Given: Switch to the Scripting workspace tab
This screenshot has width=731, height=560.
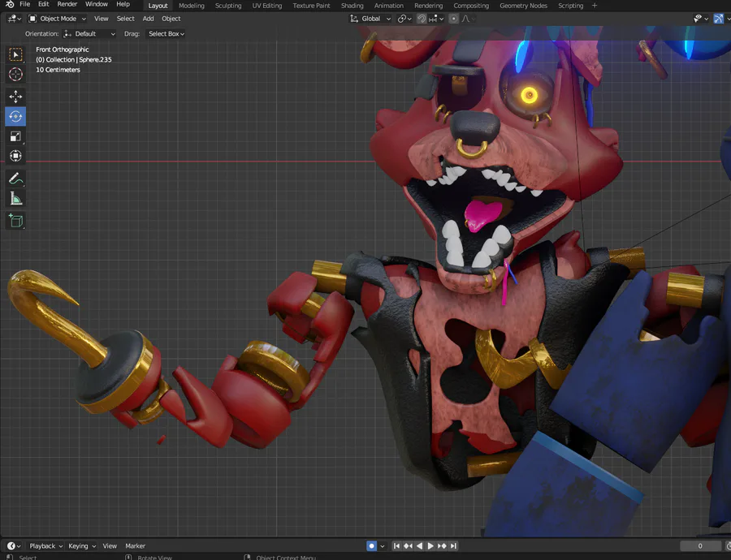Looking at the screenshot, I should (571, 6).
